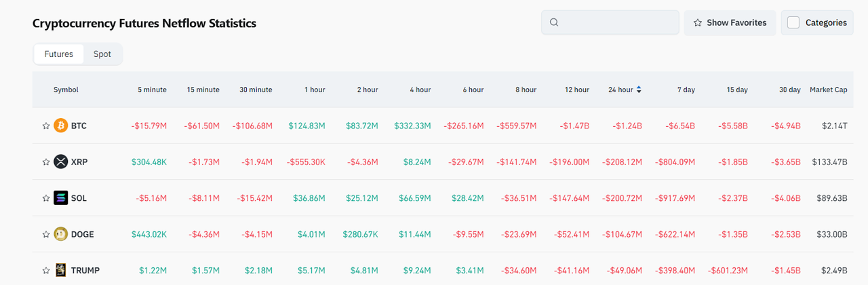Image resolution: width=868 pixels, height=285 pixels.
Task: Select the Futures tab
Action: tap(59, 54)
